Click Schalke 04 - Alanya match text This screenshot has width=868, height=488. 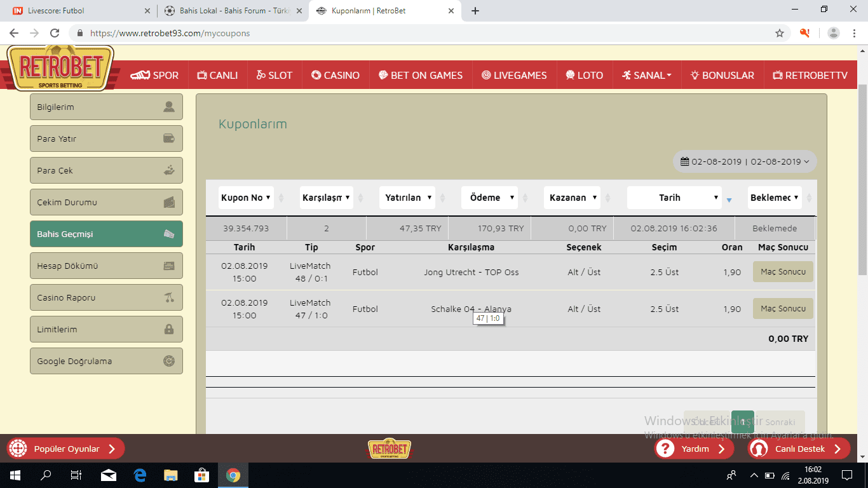[x=471, y=309]
